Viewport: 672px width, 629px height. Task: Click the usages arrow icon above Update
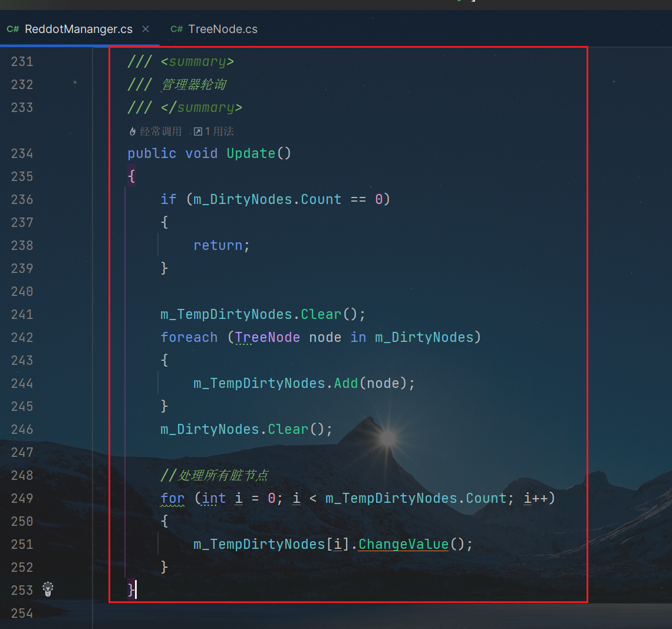click(x=198, y=131)
